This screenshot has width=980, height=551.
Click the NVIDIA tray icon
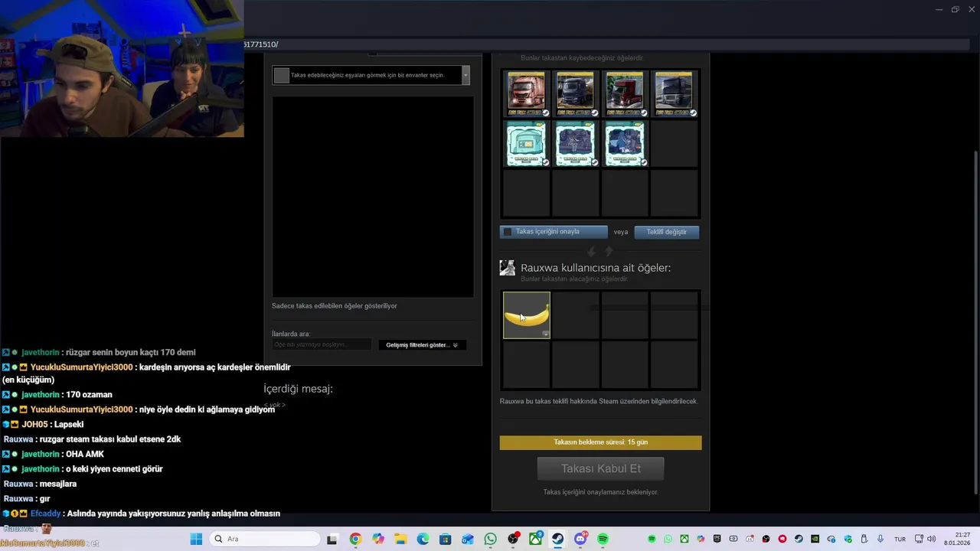[815, 539]
